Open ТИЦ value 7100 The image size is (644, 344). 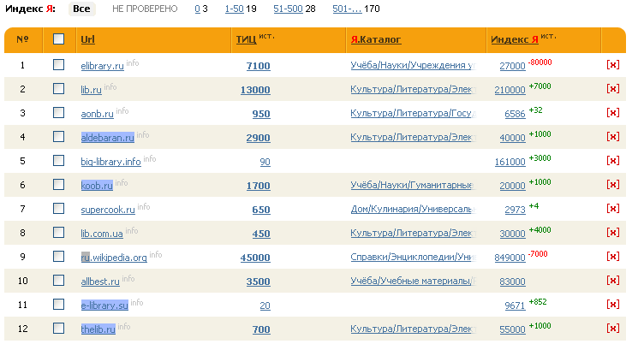pos(259,66)
